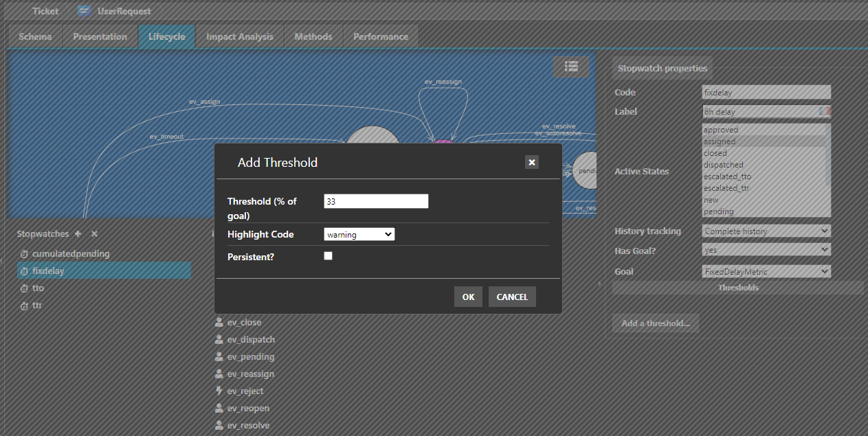Click the stopwatch icon beside cumulatedpending

click(x=24, y=254)
